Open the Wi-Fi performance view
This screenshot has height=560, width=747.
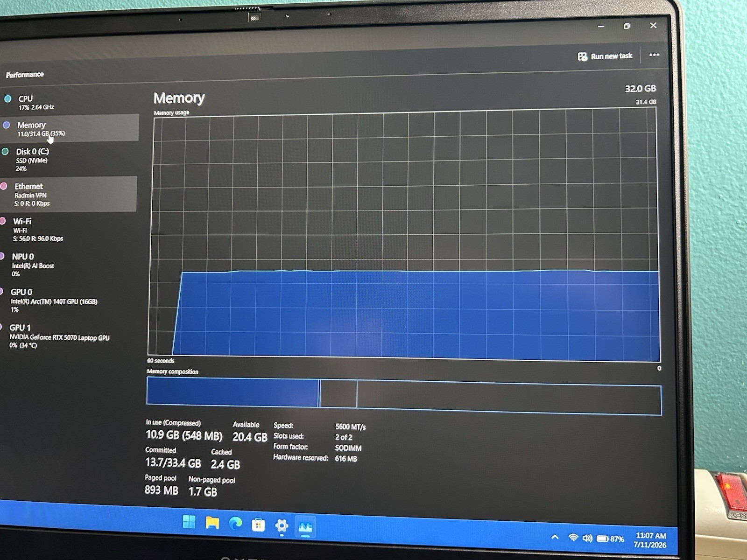coord(68,229)
